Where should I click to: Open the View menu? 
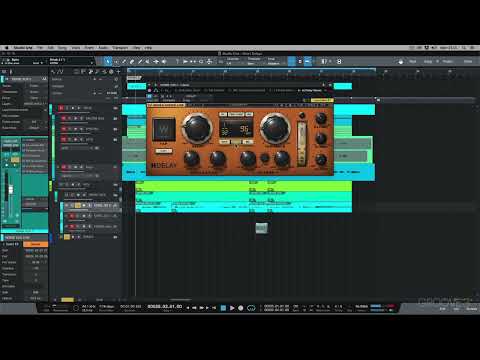coord(136,48)
